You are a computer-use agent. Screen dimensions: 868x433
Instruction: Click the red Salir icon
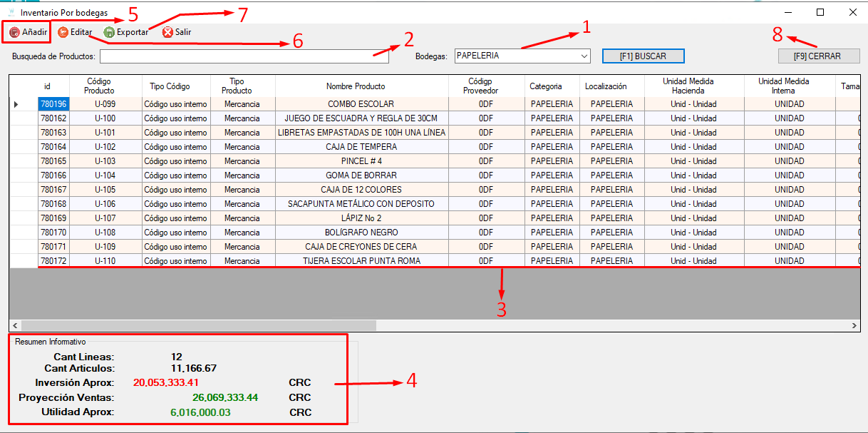pyautogui.click(x=167, y=32)
